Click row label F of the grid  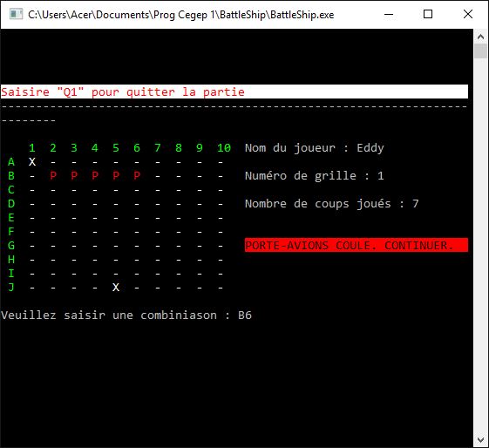11,232
